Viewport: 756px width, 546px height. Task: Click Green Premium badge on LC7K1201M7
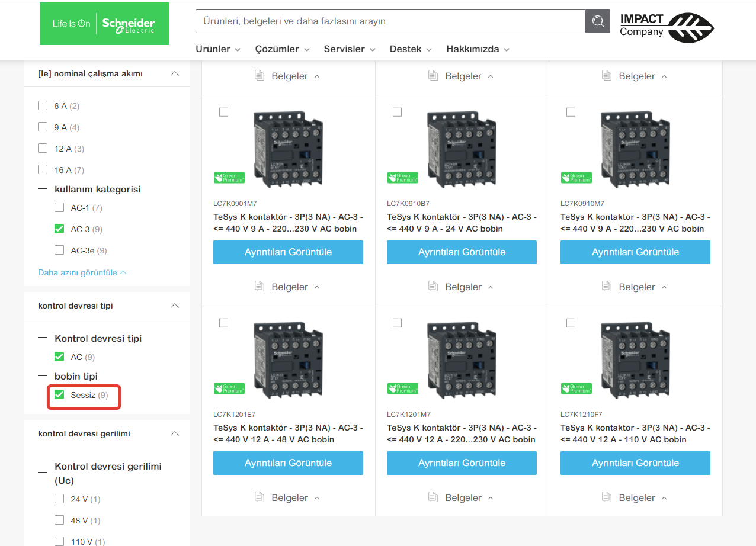402,388
